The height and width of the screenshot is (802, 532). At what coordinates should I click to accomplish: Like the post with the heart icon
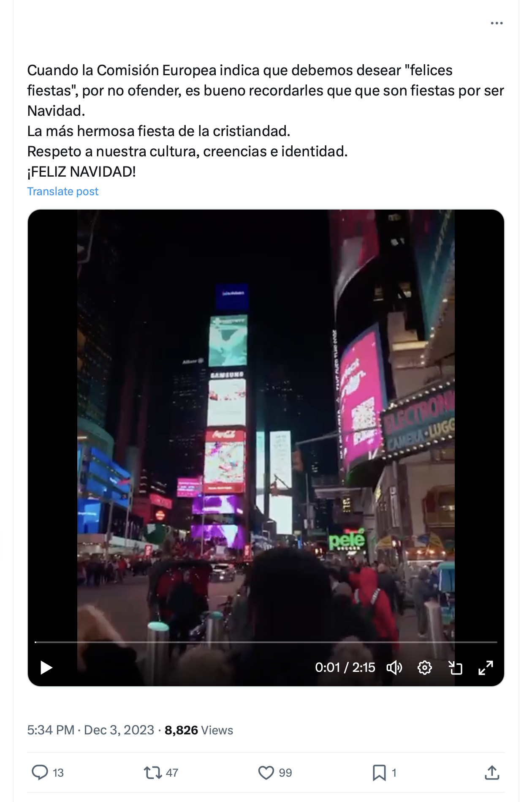click(x=266, y=772)
